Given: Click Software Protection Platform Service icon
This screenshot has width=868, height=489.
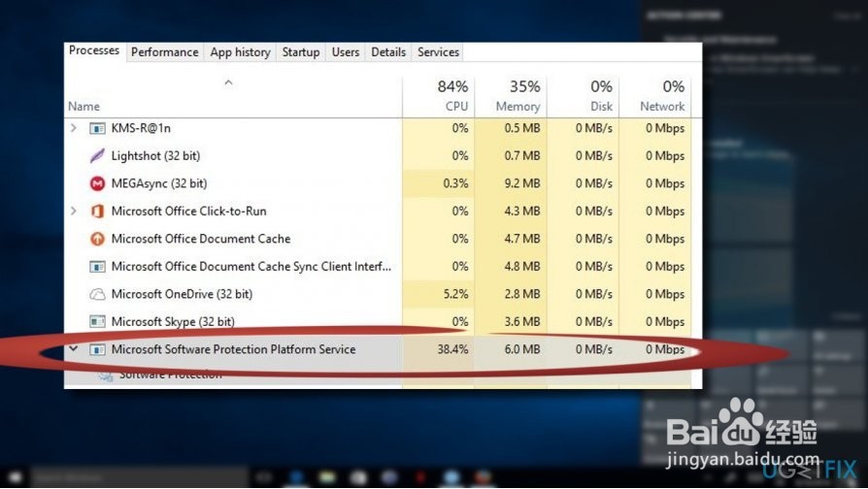Looking at the screenshot, I should click(97, 349).
